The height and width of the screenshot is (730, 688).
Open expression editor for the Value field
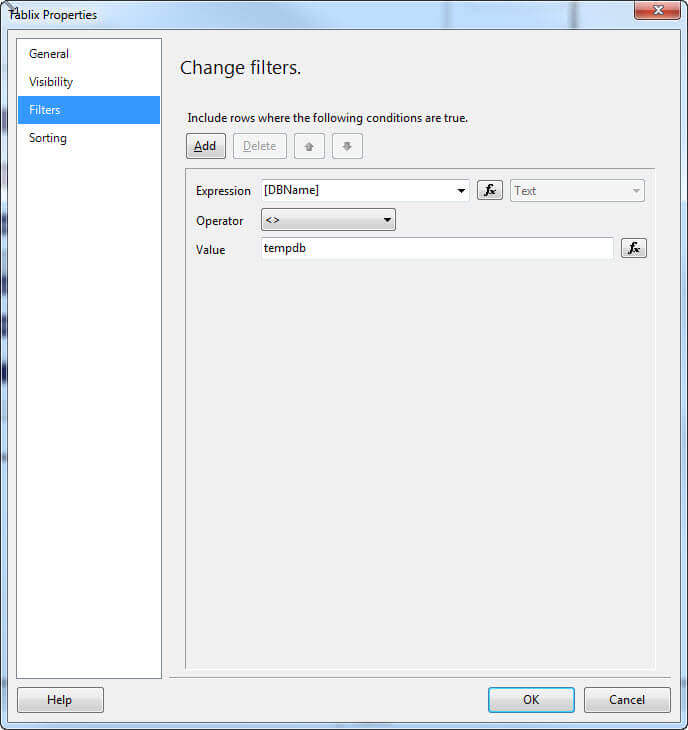(634, 248)
